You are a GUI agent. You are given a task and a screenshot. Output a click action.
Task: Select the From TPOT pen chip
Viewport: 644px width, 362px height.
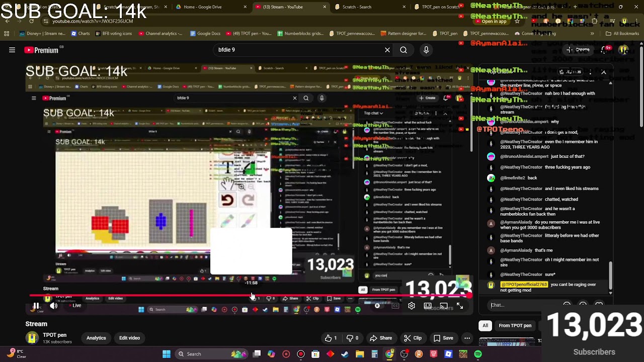515,326
